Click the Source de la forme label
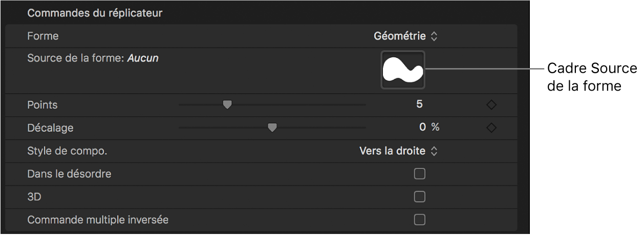 tap(76, 58)
